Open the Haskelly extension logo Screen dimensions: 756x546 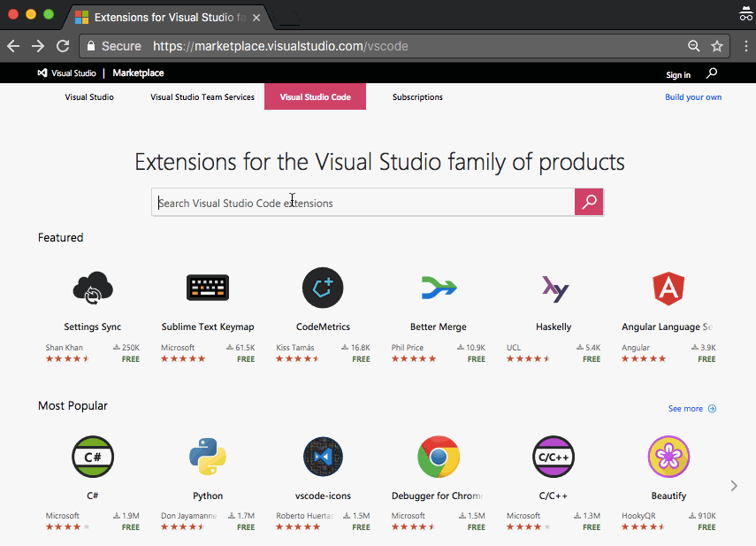pyautogui.click(x=555, y=288)
